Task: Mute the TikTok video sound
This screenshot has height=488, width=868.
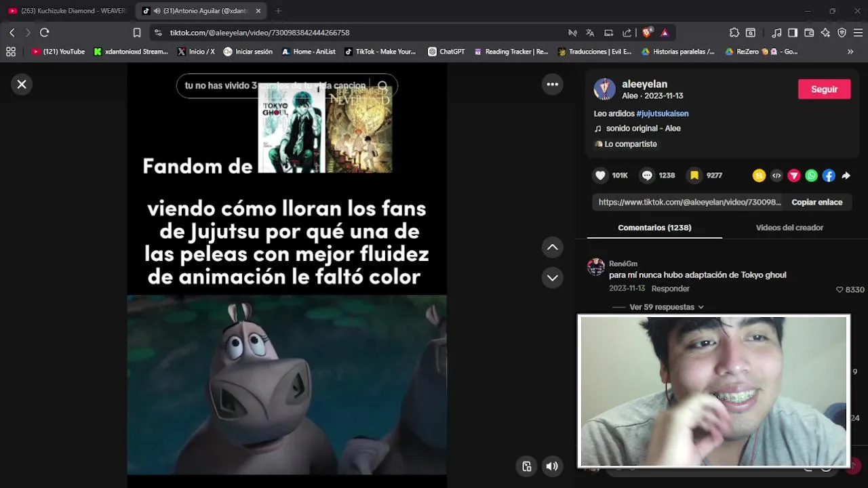Action: tap(552, 466)
